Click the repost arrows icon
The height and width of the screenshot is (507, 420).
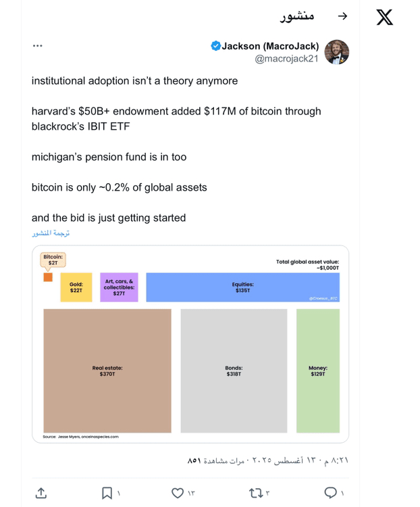pyautogui.click(x=255, y=493)
